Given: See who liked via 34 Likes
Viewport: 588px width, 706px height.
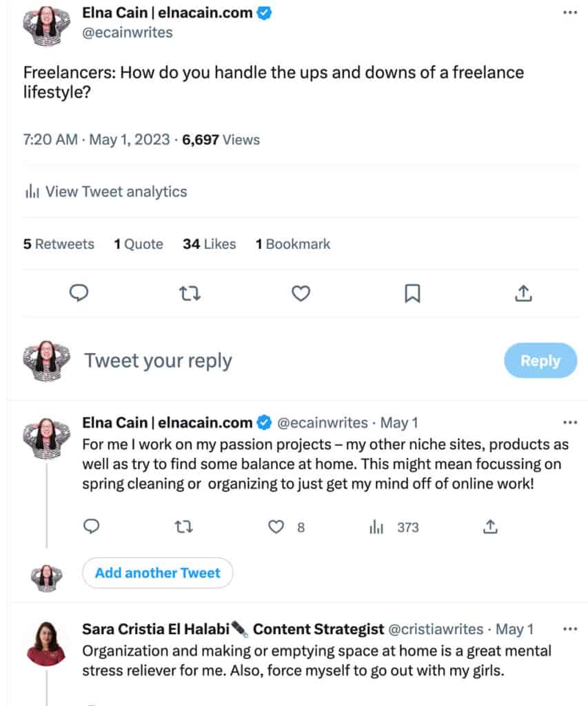Looking at the screenshot, I should 209,244.
